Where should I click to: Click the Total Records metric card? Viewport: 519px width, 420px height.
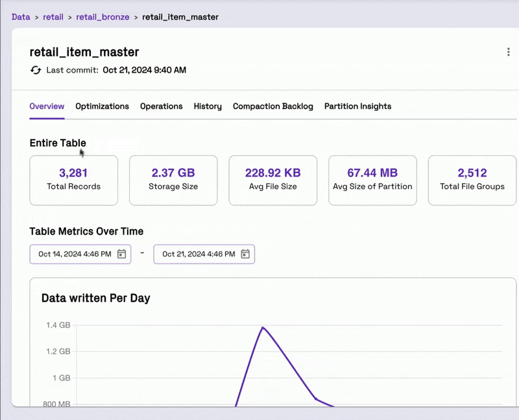tap(73, 180)
